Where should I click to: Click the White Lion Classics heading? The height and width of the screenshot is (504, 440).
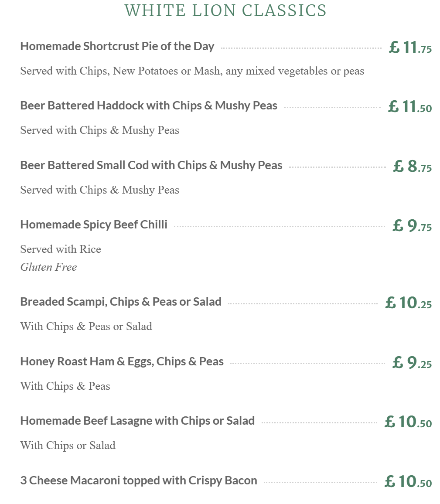(225, 10)
